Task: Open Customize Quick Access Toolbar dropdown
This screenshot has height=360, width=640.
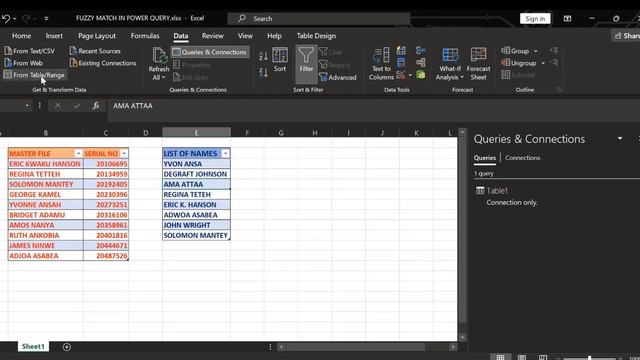Action: (47, 18)
